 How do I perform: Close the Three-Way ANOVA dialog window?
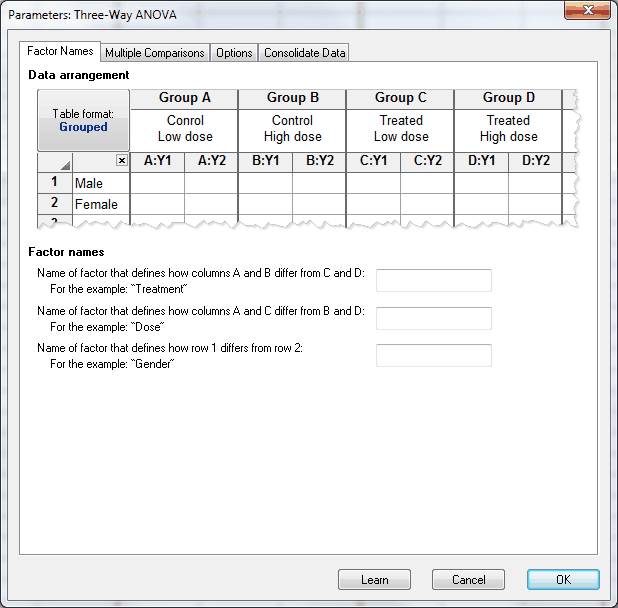point(588,13)
